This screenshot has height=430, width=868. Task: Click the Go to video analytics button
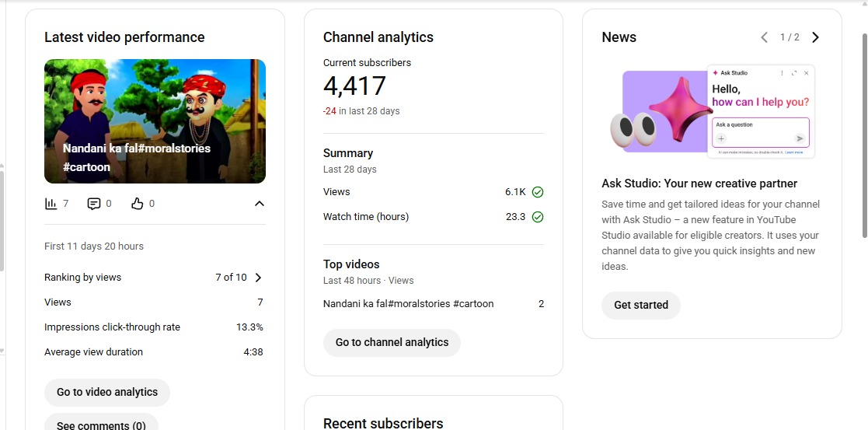(107, 393)
